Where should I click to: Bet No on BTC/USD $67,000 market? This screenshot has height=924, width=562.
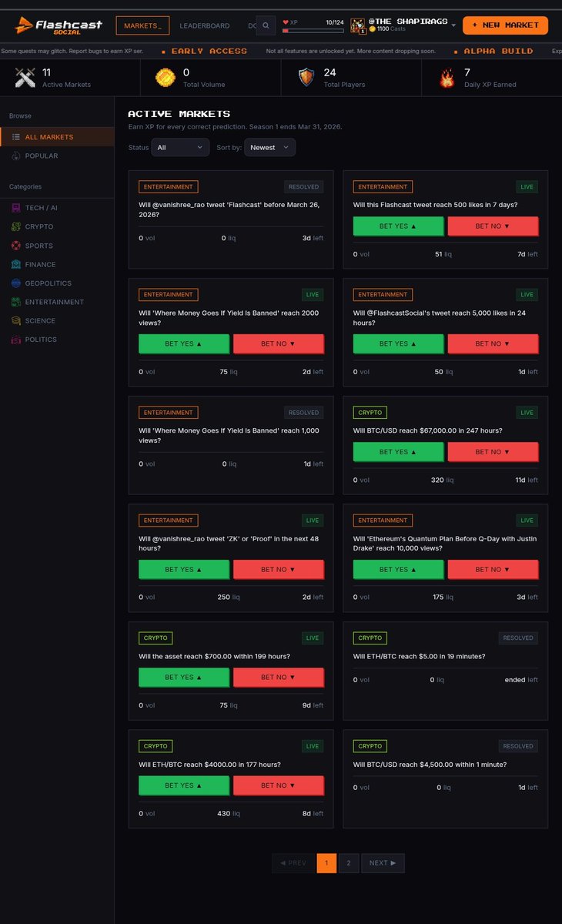[493, 452]
